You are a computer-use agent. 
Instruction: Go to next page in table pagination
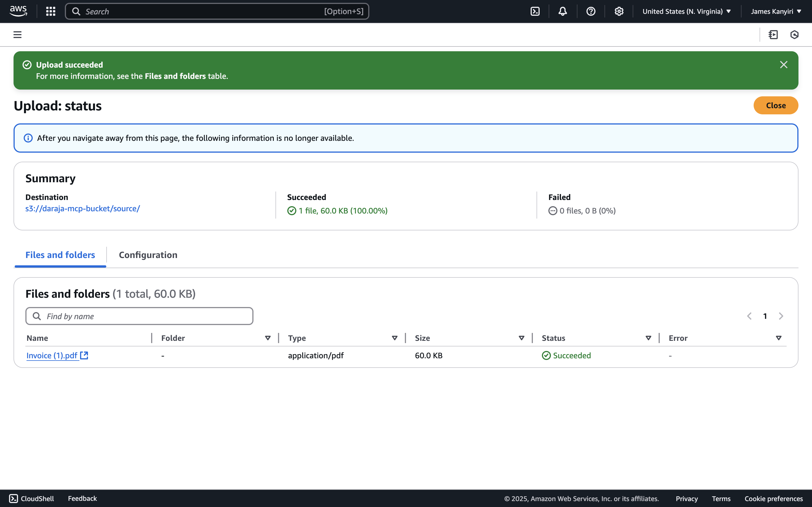click(781, 316)
